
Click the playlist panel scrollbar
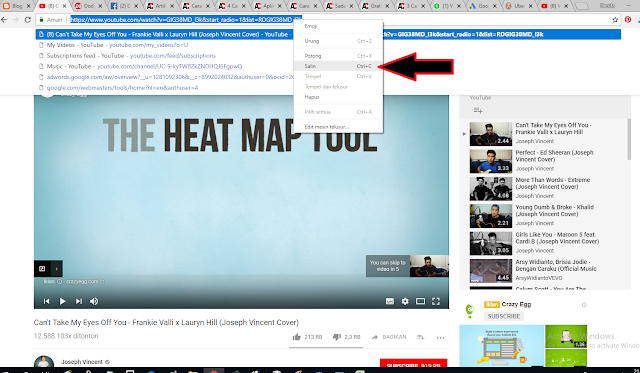pyautogui.click(x=629, y=140)
